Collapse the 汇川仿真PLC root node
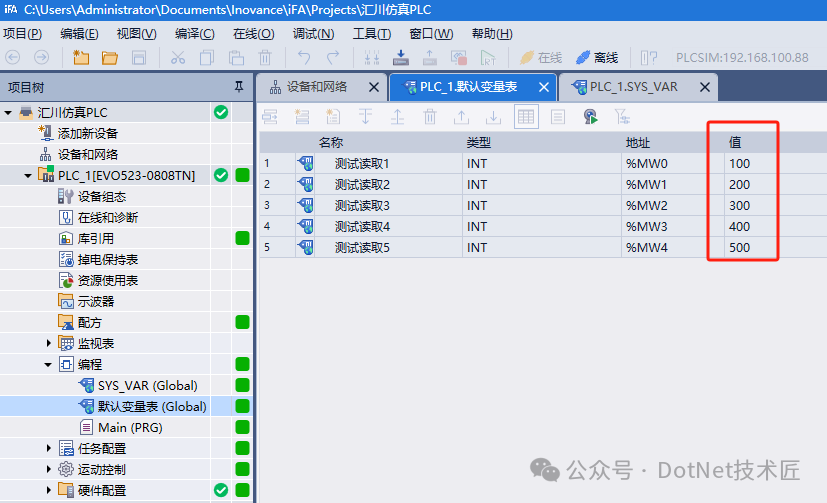This screenshot has height=503, width=827. tap(8, 112)
